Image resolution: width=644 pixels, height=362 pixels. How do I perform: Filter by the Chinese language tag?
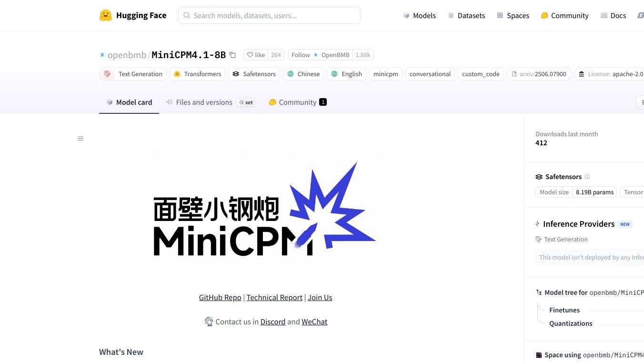303,74
